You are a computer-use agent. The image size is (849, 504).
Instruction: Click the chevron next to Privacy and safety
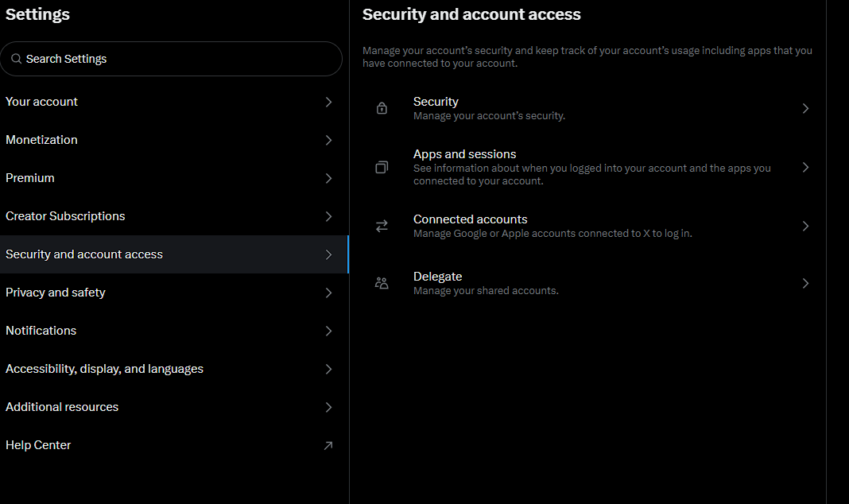click(328, 293)
